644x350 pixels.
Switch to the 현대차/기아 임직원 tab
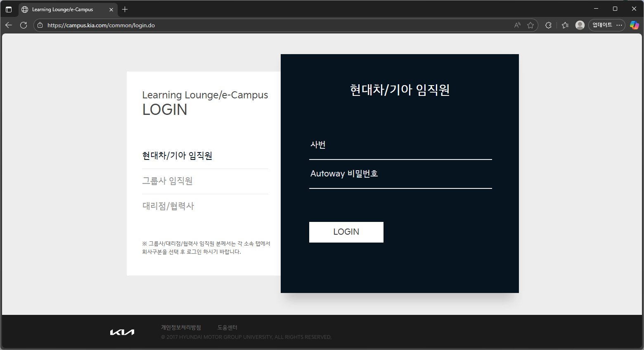point(177,156)
